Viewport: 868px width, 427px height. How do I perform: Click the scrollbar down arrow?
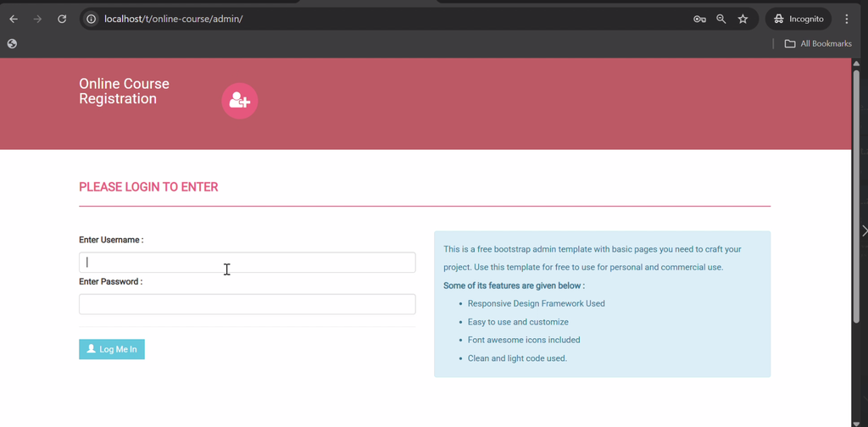[856, 423]
